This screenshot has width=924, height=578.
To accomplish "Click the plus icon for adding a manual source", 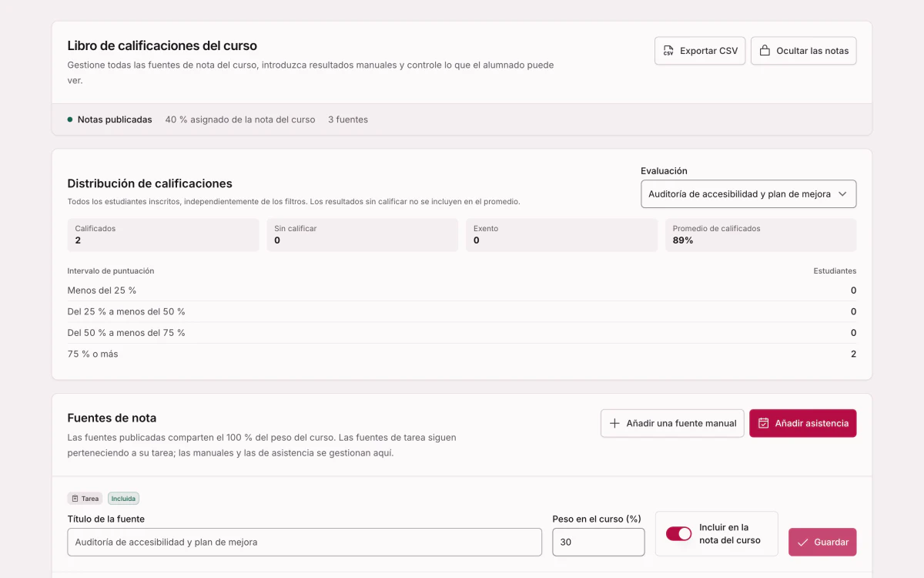I will (x=614, y=423).
